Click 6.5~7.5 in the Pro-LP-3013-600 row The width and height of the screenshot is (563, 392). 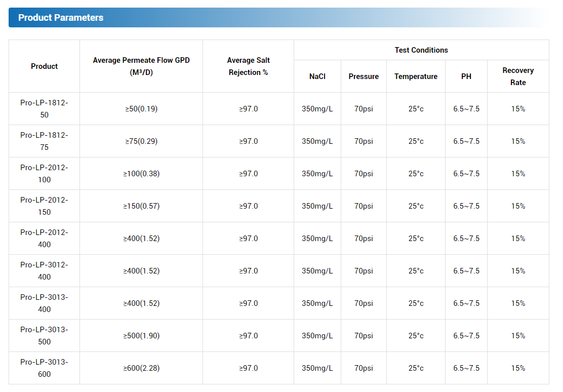coord(466,368)
